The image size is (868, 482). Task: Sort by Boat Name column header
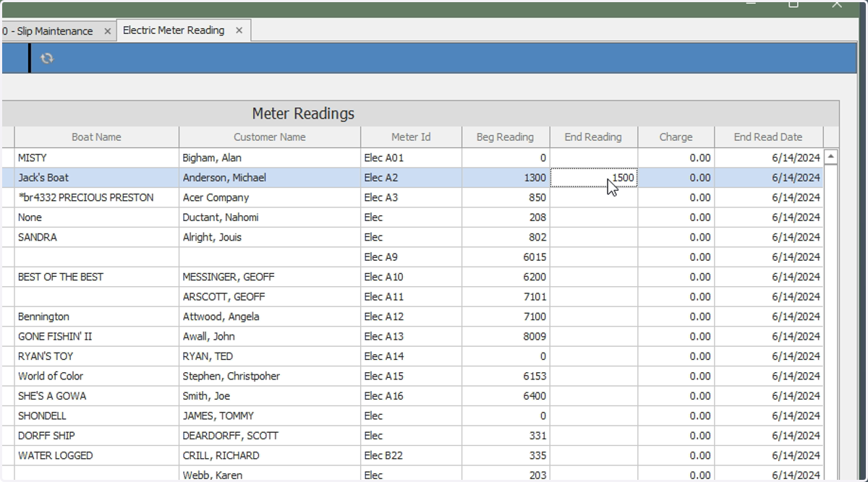pos(96,137)
